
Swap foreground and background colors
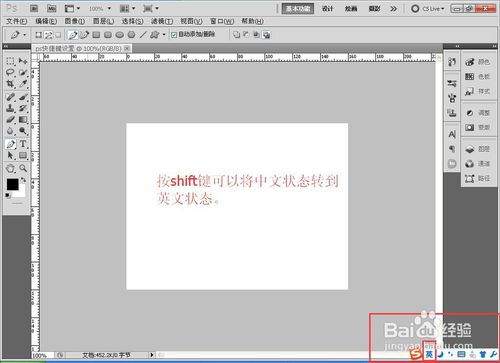click(23, 180)
